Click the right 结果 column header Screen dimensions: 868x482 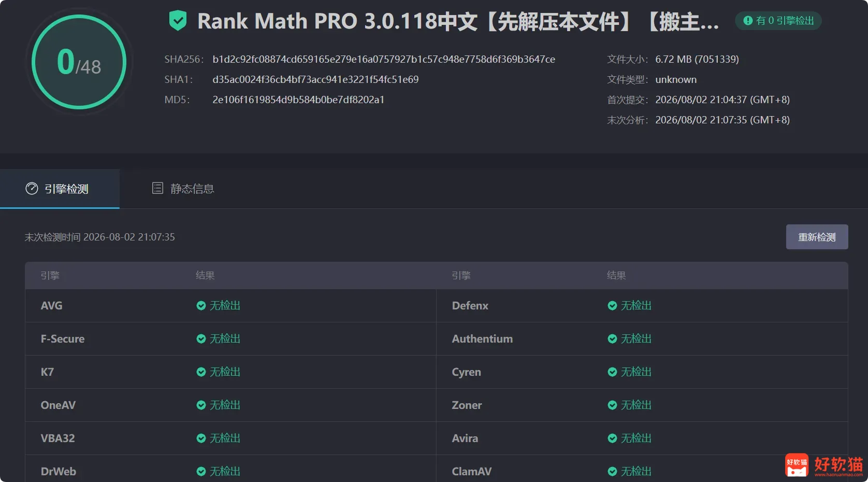click(616, 276)
